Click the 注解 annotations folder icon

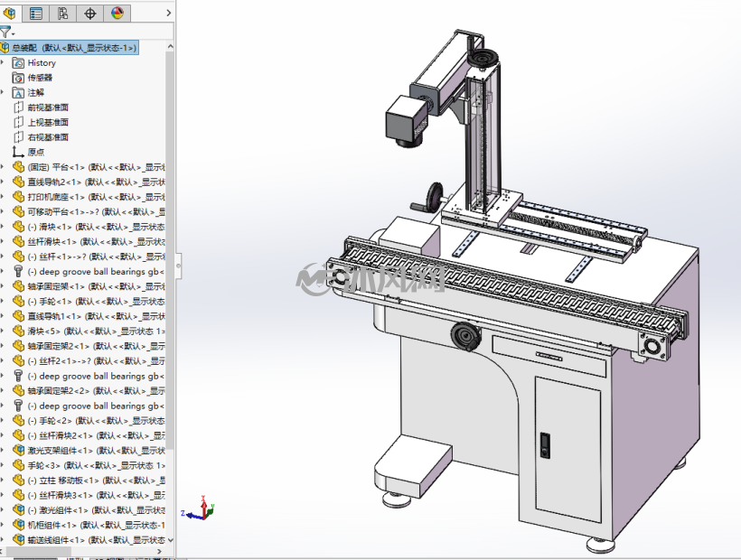click(18, 92)
